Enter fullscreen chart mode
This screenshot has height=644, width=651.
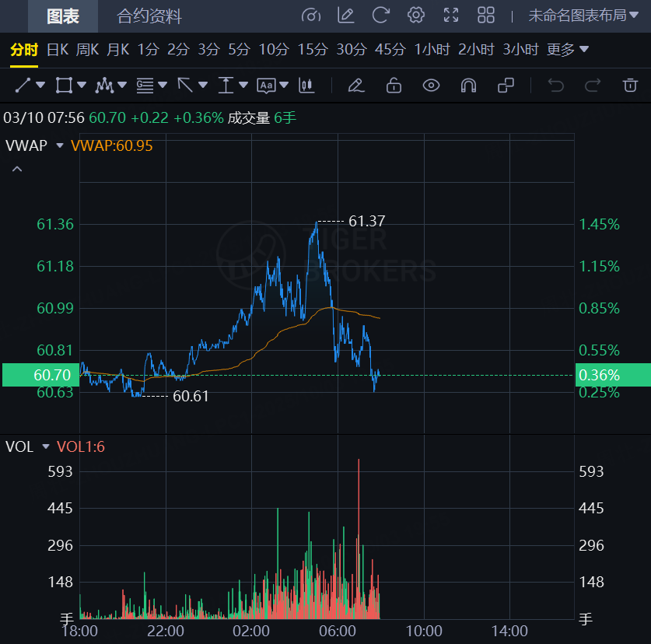coord(451,15)
